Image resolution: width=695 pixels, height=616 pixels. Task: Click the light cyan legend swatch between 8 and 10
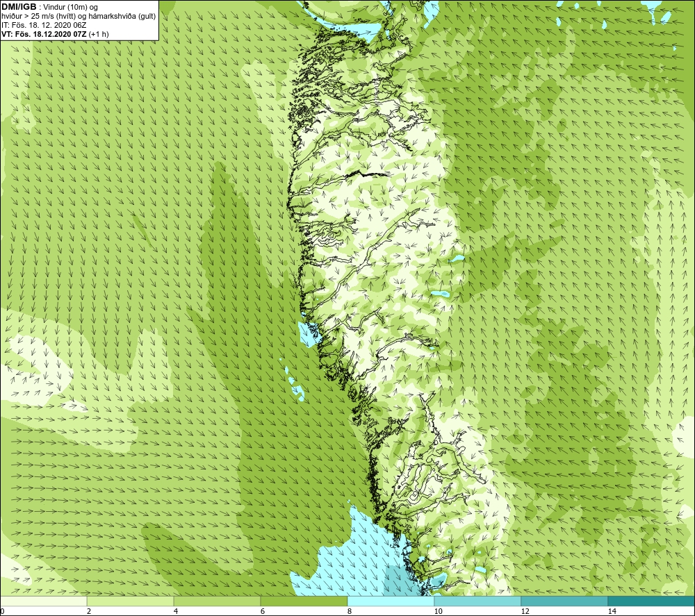[x=391, y=601]
